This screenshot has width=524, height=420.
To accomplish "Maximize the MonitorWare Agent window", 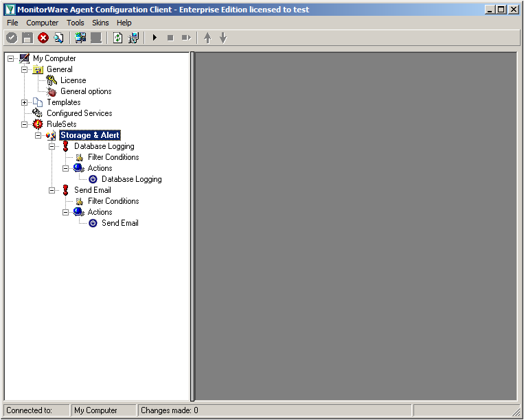I will 501,10.
